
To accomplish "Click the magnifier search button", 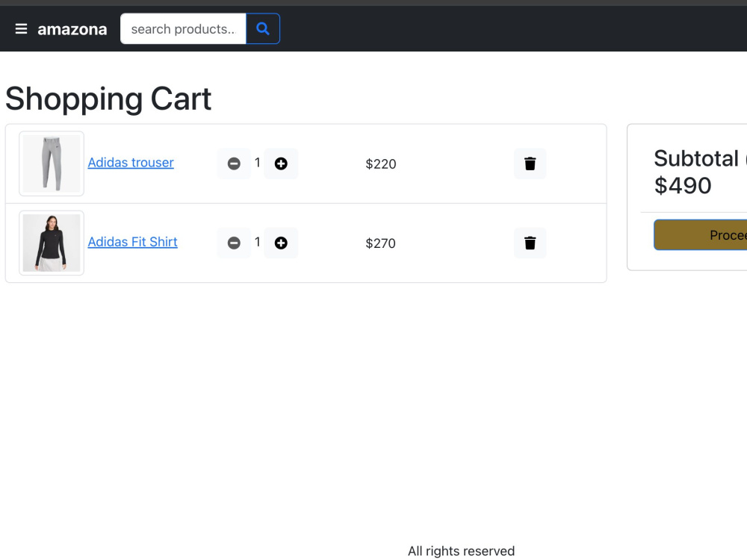I will click(263, 29).
